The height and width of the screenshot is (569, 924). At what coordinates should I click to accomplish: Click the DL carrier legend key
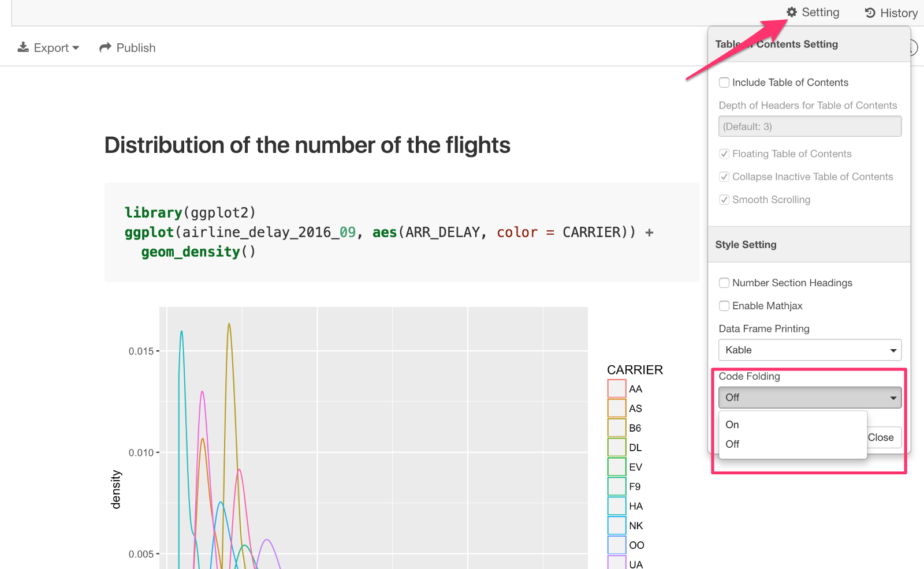(617, 447)
